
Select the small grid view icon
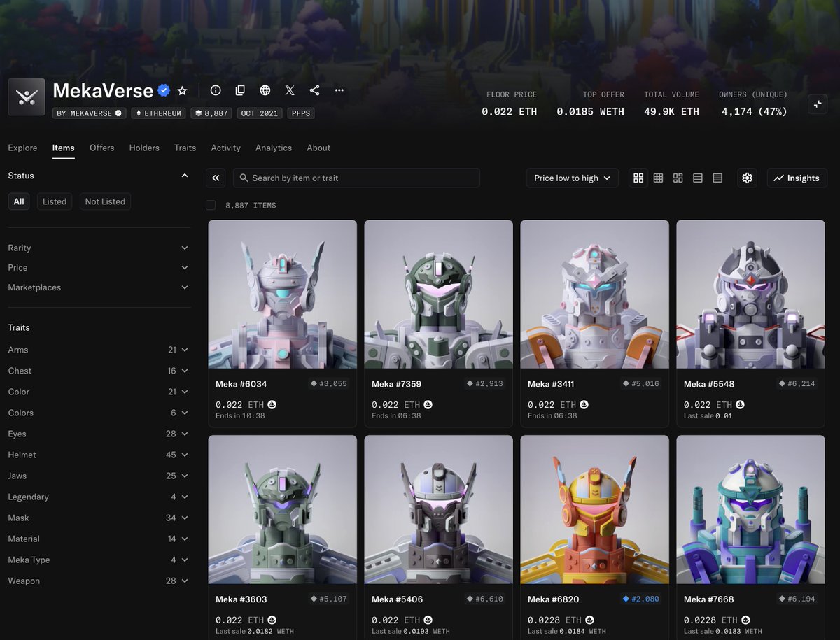[658, 178]
